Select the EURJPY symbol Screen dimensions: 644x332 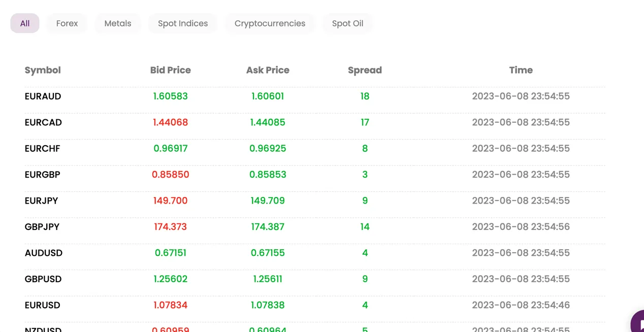tap(41, 201)
